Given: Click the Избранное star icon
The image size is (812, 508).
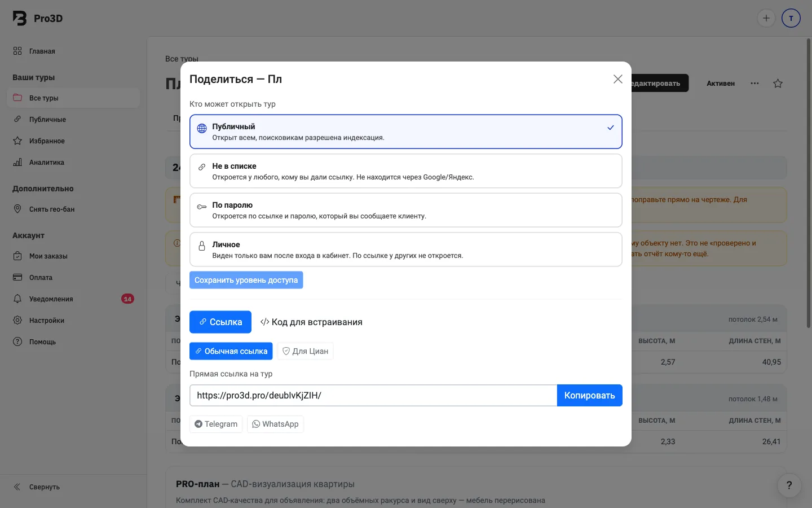Looking at the screenshot, I should (x=17, y=141).
